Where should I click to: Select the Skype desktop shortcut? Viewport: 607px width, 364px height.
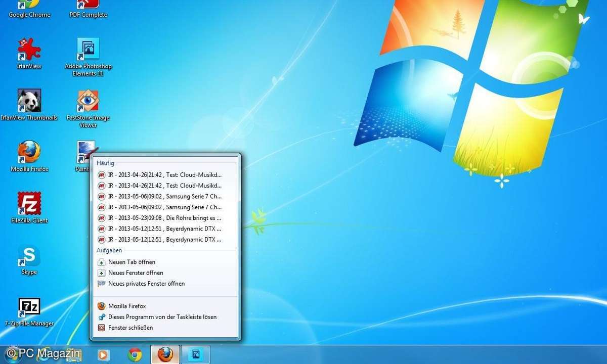point(29,259)
